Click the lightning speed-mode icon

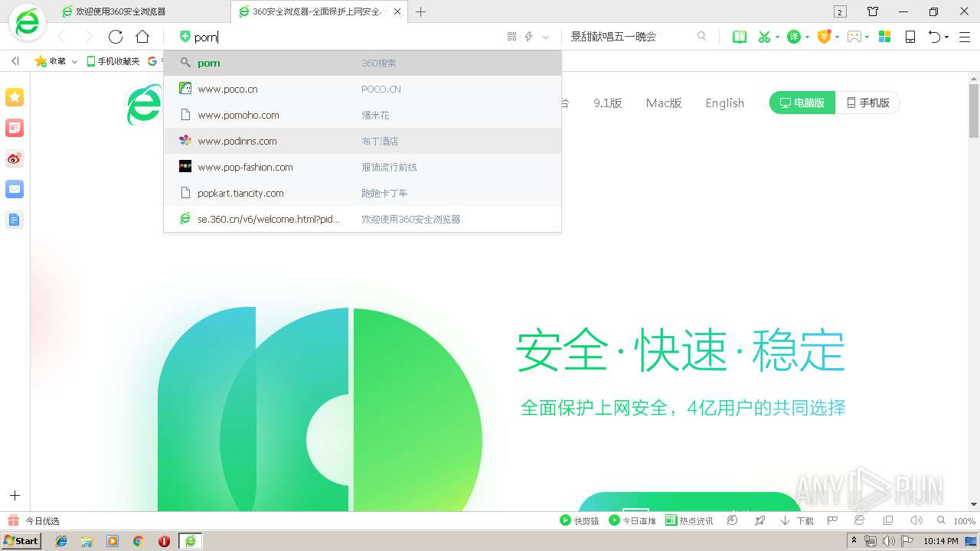[528, 37]
